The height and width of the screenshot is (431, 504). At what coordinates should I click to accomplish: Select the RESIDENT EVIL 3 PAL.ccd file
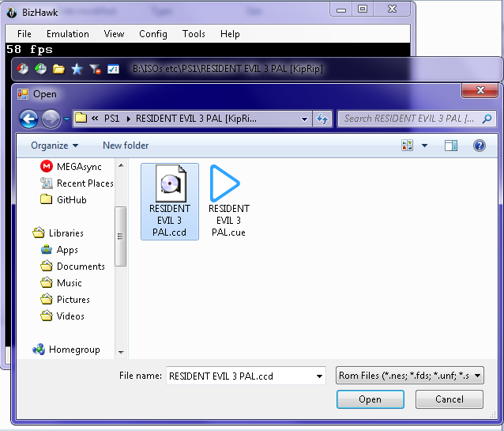[x=170, y=202]
